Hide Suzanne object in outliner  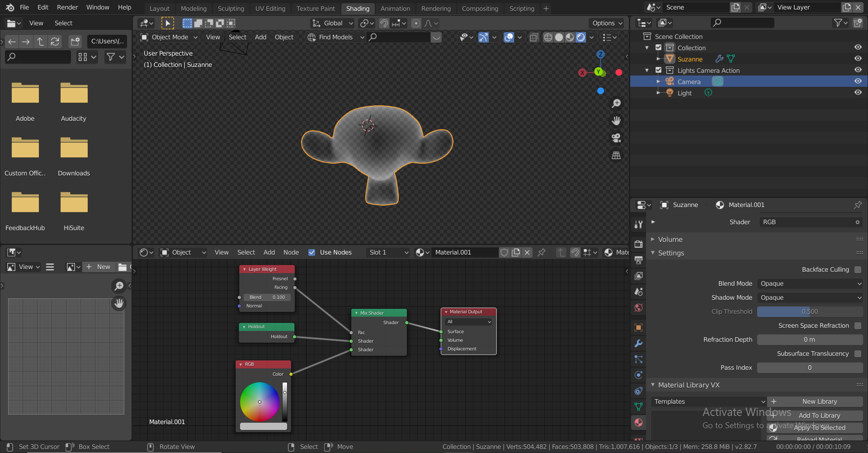tap(858, 59)
